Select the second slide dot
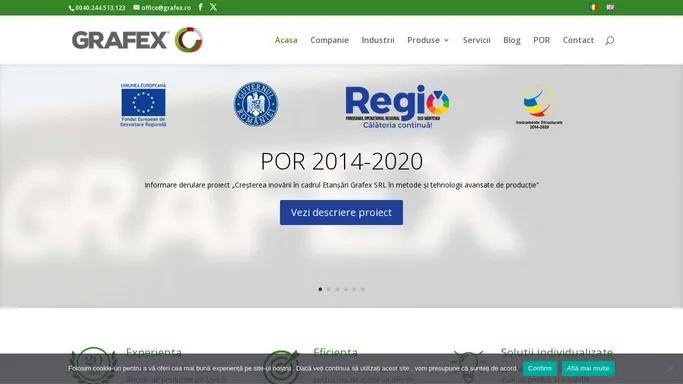The image size is (683, 384). tap(329, 289)
